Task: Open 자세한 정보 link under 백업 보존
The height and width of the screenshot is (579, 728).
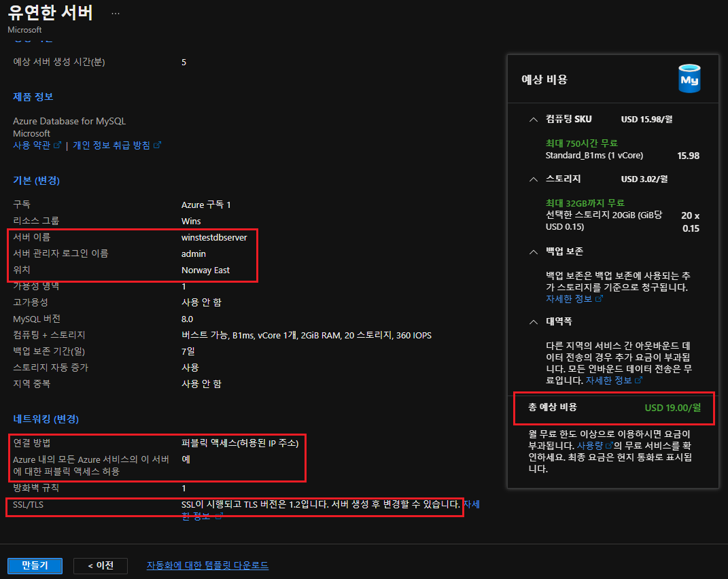Action: click(x=569, y=299)
